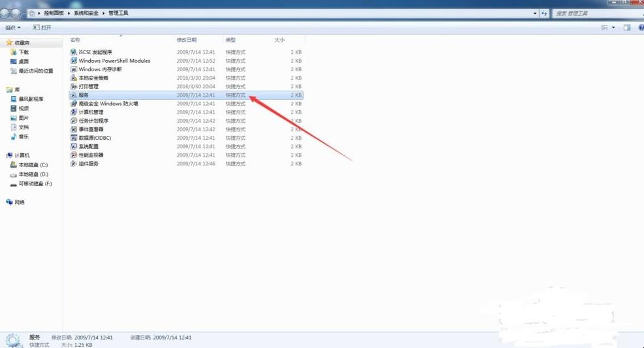Open 本地磁盘 (C:) drive
The height and width of the screenshot is (348, 644).
(29, 165)
